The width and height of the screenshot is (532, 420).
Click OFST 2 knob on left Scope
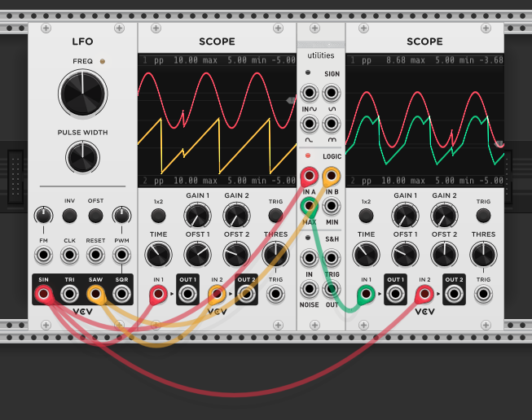[x=236, y=255]
